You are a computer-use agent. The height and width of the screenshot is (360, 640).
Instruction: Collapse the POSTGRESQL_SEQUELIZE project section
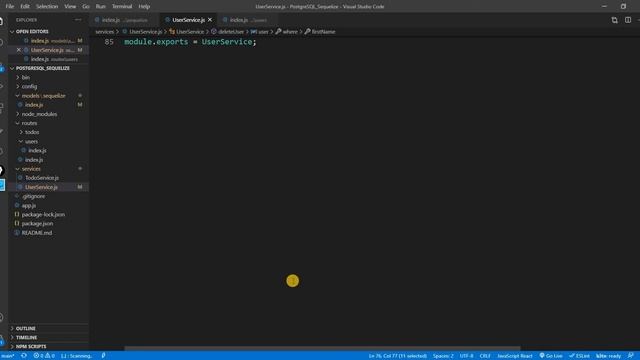[x=48, y=68]
